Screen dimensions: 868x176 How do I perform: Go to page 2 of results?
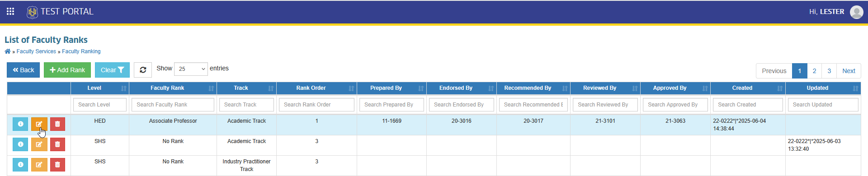[814, 71]
